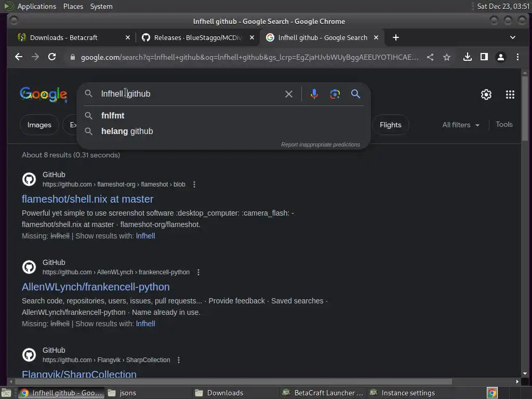The height and width of the screenshot is (399, 532).
Task: Start voice search microphone
Action: tap(314, 94)
